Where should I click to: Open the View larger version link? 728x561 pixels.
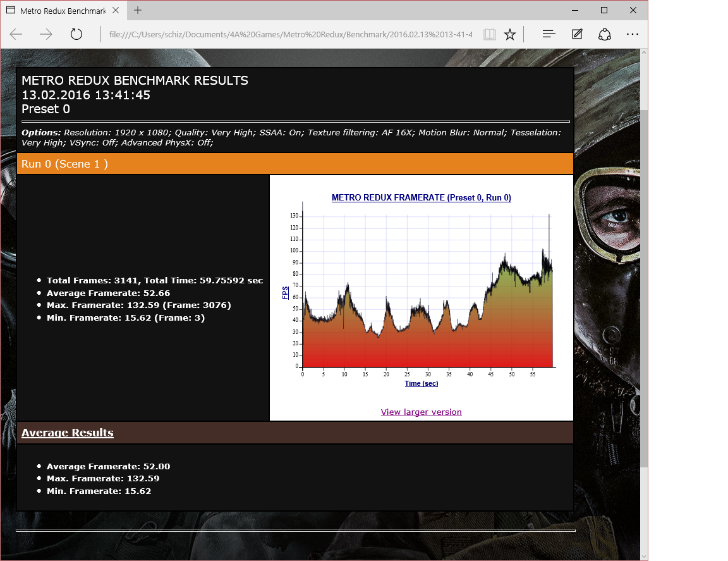[421, 412]
